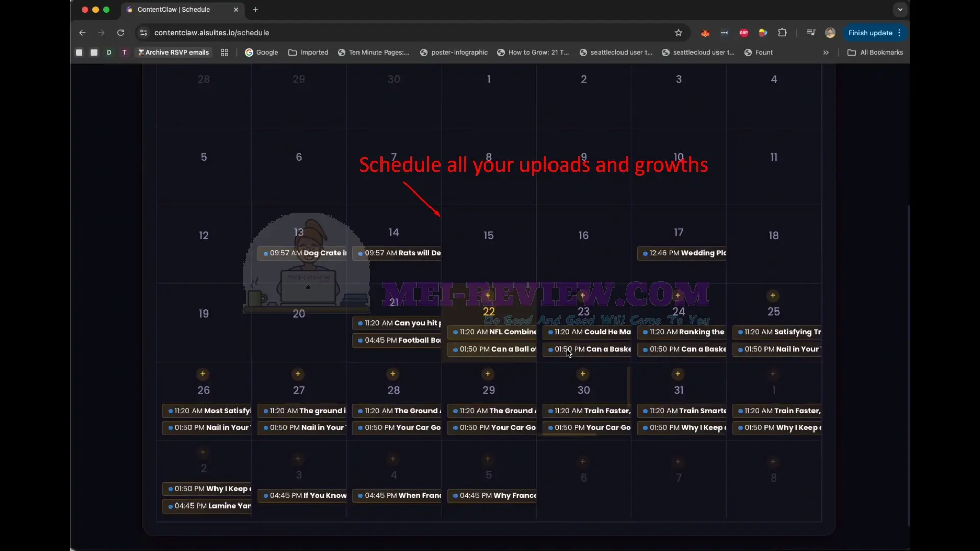Image resolution: width=980 pixels, height=551 pixels.
Task: Open the tab search dropdown arrow
Action: [900, 10]
